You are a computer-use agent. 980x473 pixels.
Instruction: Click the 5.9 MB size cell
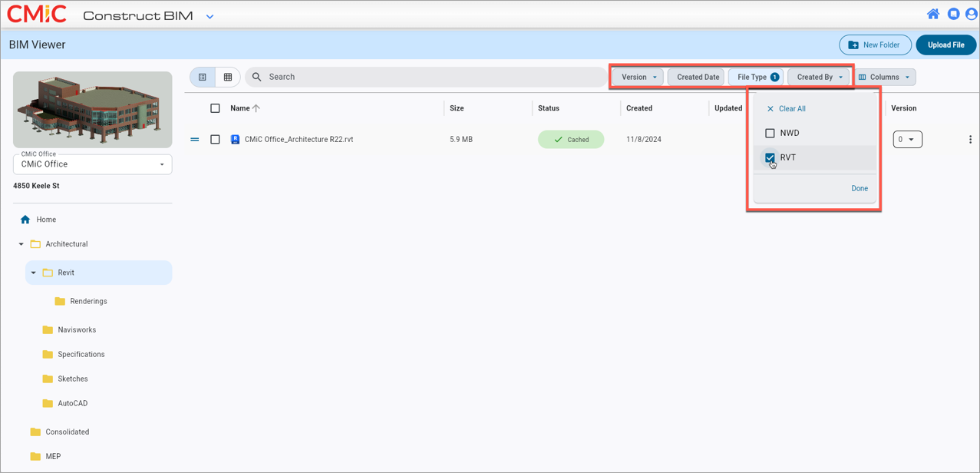[461, 140]
